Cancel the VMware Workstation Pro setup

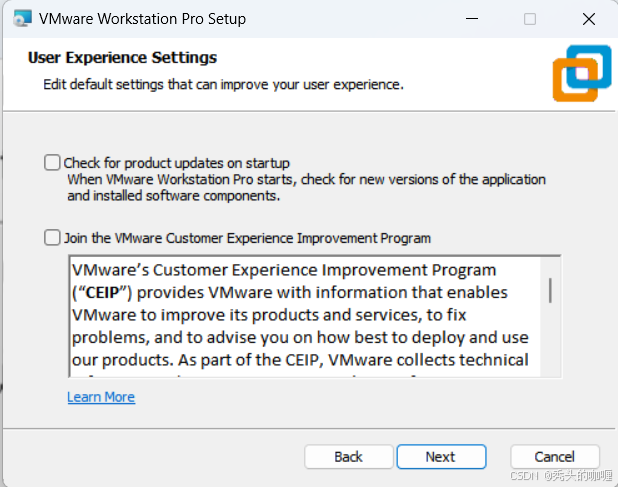(x=555, y=457)
